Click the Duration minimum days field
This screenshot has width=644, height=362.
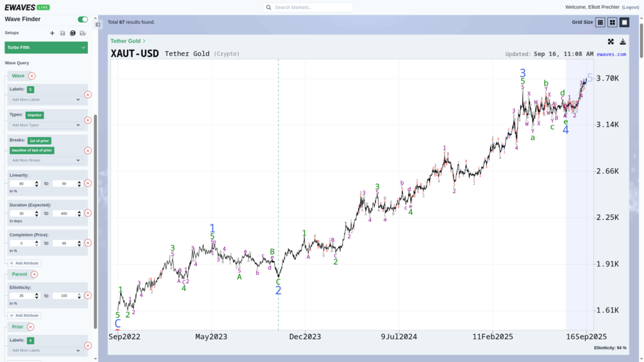pos(21,214)
